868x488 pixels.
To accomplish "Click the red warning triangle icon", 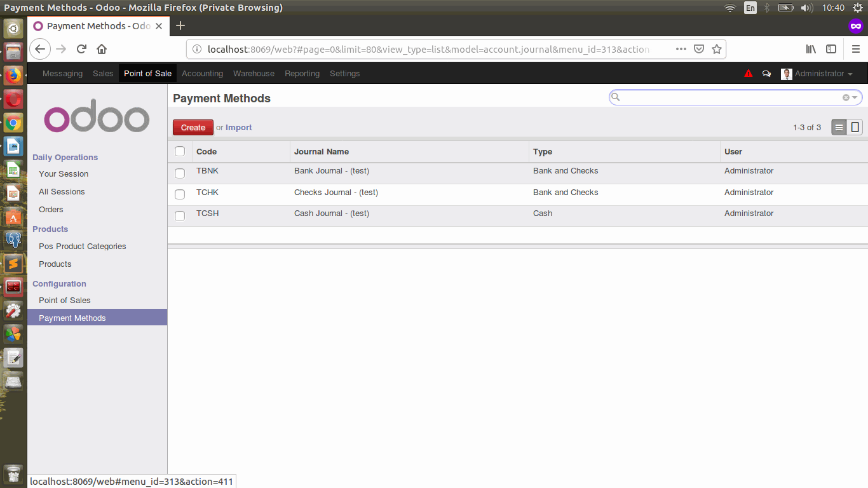I will pyautogui.click(x=749, y=74).
